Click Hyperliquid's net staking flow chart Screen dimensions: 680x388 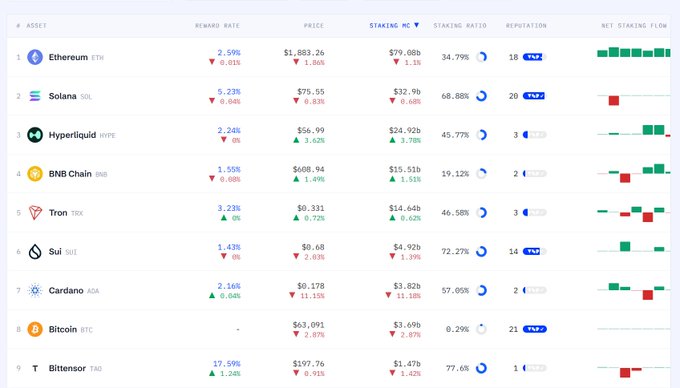(634, 130)
